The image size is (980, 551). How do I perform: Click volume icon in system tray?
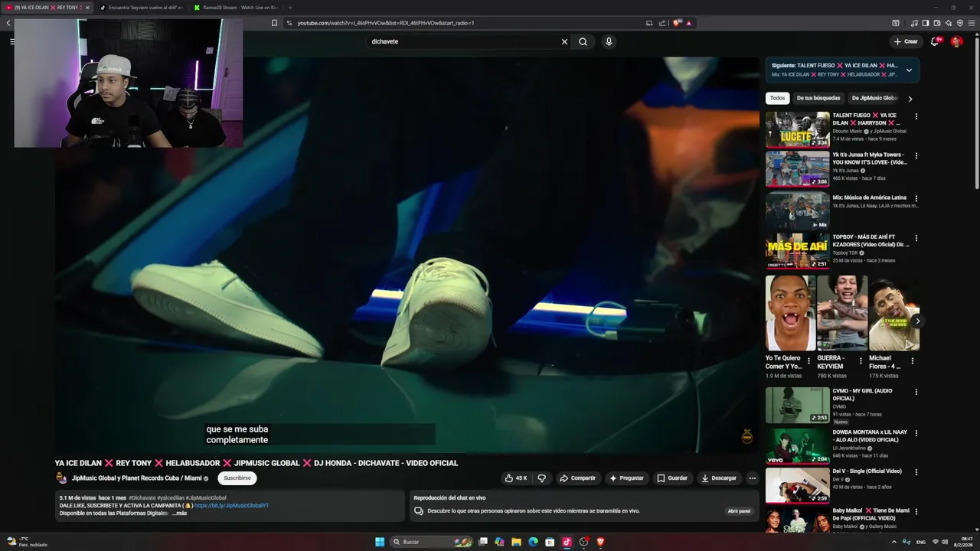point(945,542)
